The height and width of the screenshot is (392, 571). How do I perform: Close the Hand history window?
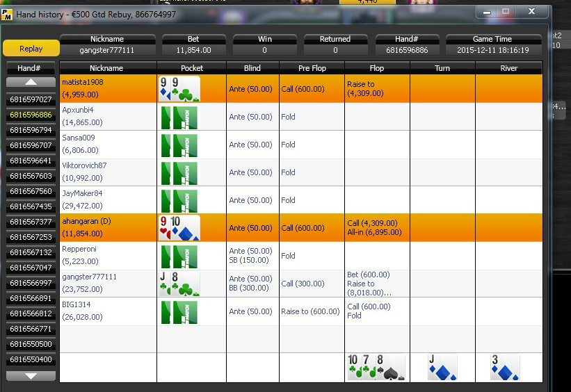pos(531,12)
